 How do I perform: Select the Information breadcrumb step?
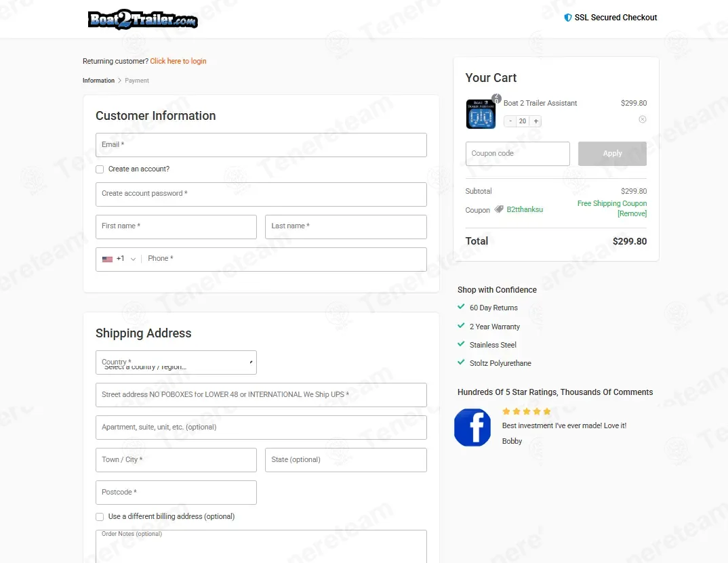(98, 81)
